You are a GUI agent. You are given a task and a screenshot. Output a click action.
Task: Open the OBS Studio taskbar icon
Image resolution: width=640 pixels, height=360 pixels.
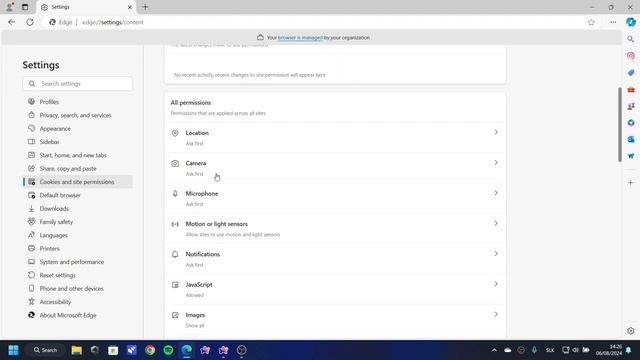(x=242, y=350)
